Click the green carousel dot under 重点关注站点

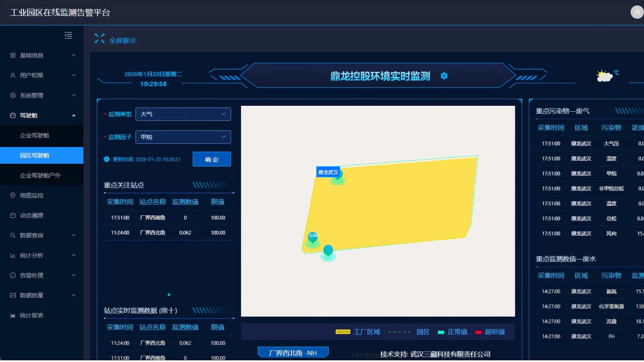pos(169,295)
